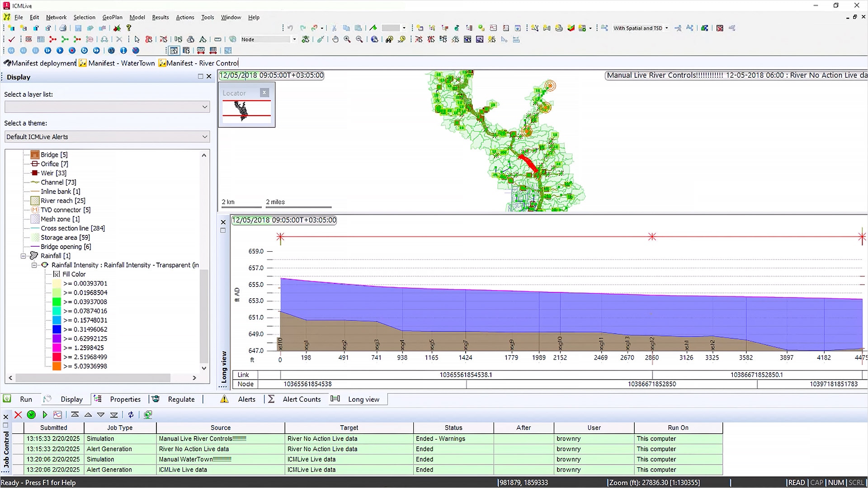
Task: Toggle the blue pause playback control
Action: pyautogui.click(x=36, y=51)
